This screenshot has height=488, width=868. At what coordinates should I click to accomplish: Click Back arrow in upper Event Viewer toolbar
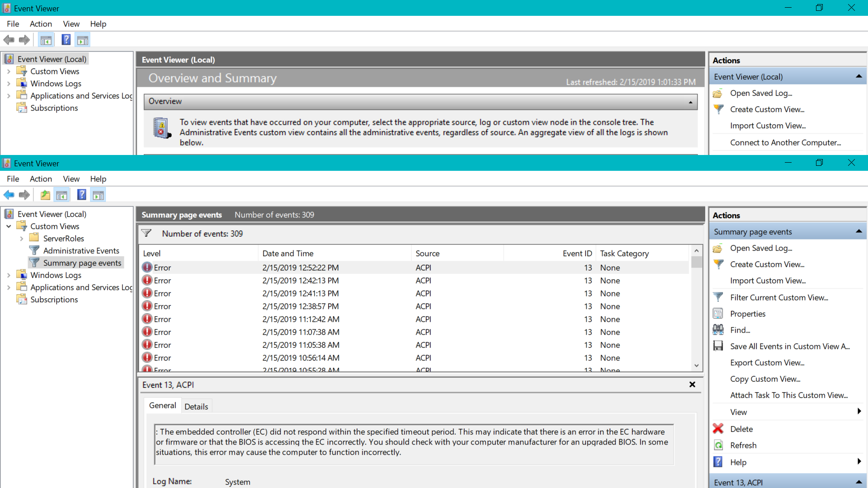point(9,40)
